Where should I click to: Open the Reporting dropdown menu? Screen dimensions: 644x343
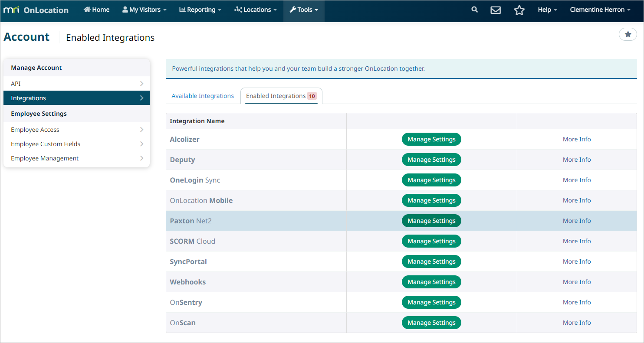coord(200,10)
